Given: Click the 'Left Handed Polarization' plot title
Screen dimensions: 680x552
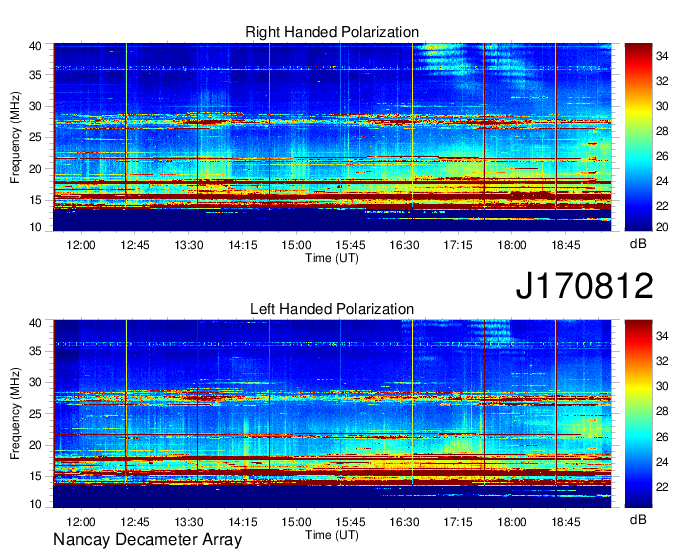Looking at the screenshot, I should click(332, 309).
